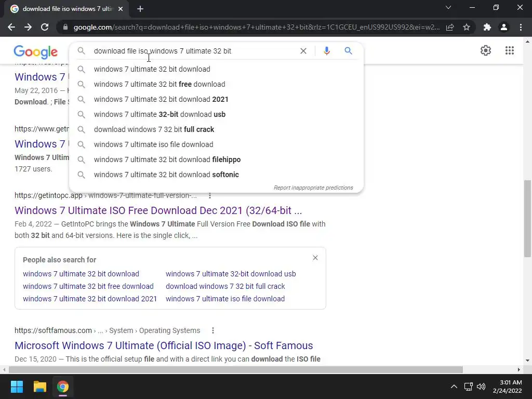Open related search 'windows 7 ultimate 32 bit free download'
The height and width of the screenshot is (399, 532).
tap(88, 286)
